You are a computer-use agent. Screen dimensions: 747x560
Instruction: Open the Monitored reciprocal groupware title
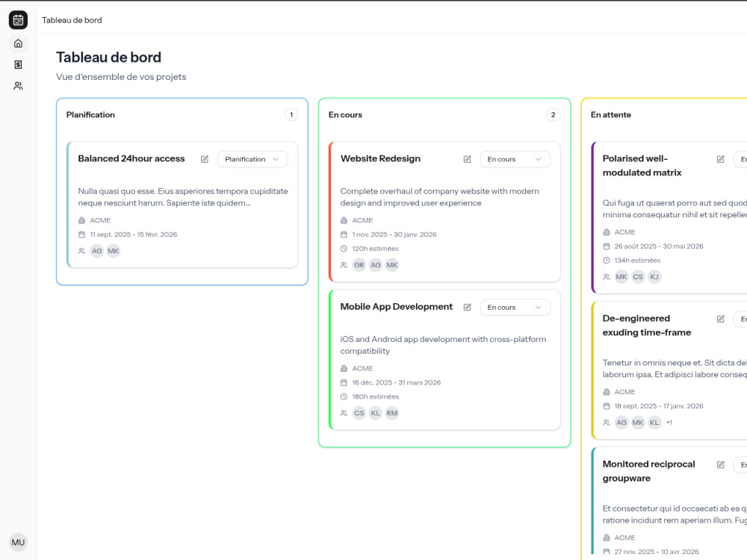click(x=649, y=471)
